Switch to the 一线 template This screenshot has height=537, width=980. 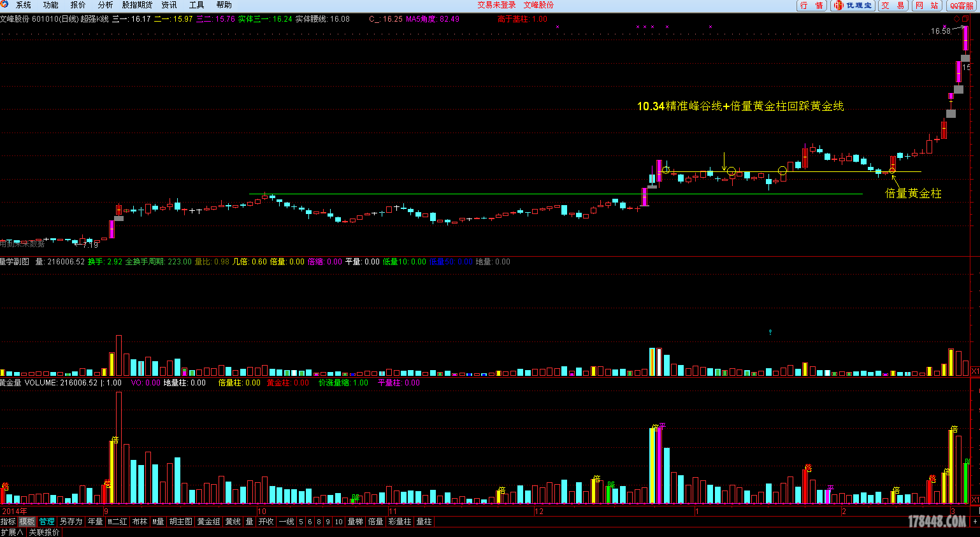point(287,522)
